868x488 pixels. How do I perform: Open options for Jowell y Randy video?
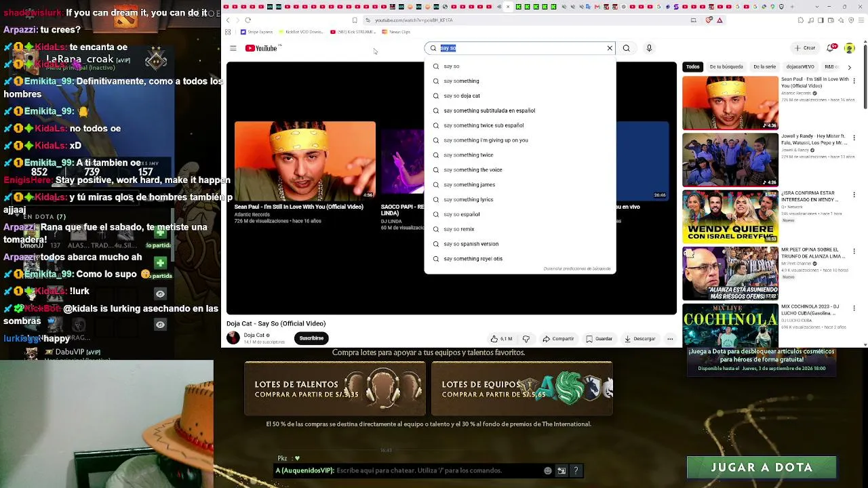point(854,137)
